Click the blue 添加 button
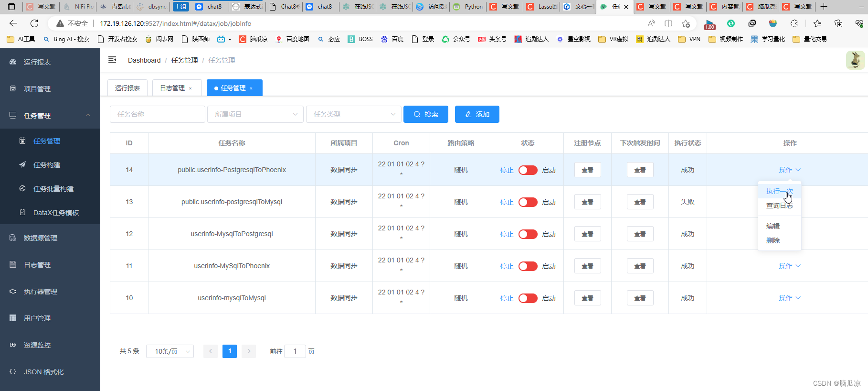The image size is (868, 391). click(x=477, y=114)
